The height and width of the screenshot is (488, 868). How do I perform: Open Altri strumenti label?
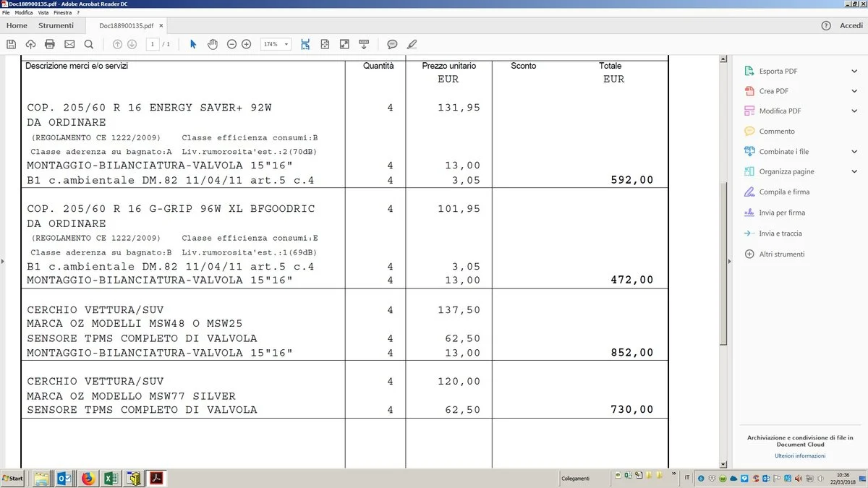tap(782, 254)
